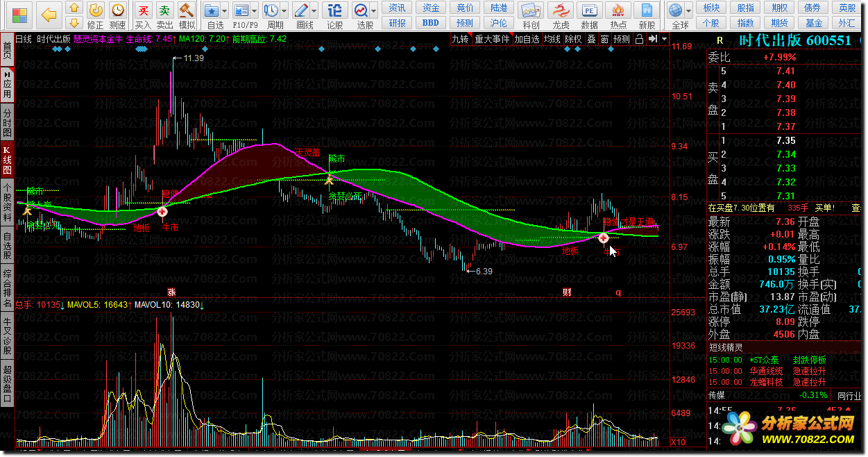868x457 pixels.
Task: Go back with the yellow left arrow
Action: click(x=48, y=15)
